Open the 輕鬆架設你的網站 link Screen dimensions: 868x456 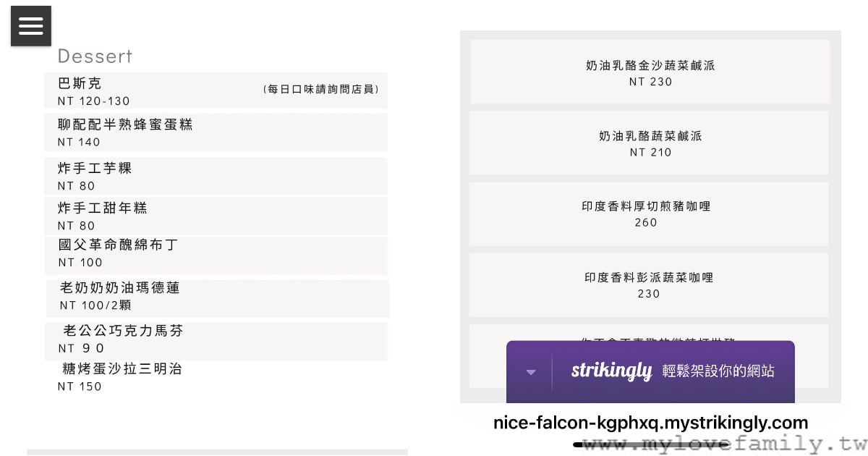718,371
